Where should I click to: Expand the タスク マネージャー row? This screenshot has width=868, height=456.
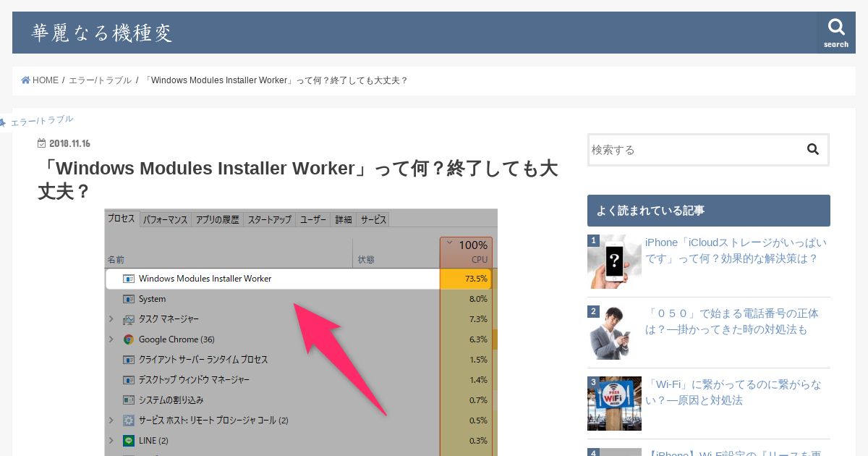pyautogui.click(x=111, y=319)
